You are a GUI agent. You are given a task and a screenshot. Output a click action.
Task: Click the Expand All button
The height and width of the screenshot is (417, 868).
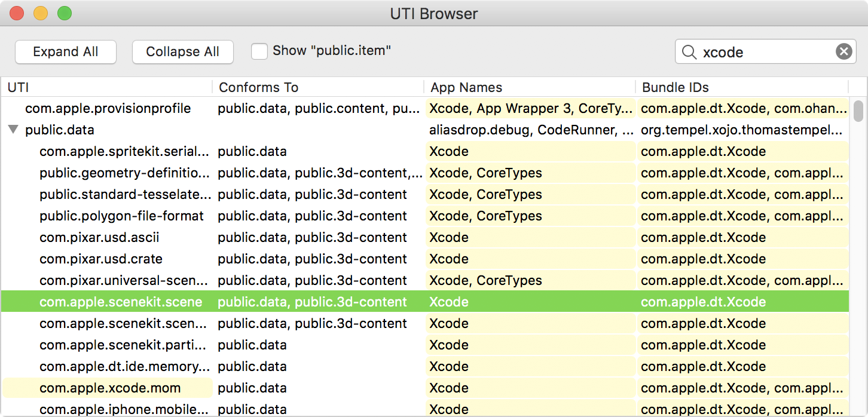coord(66,52)
